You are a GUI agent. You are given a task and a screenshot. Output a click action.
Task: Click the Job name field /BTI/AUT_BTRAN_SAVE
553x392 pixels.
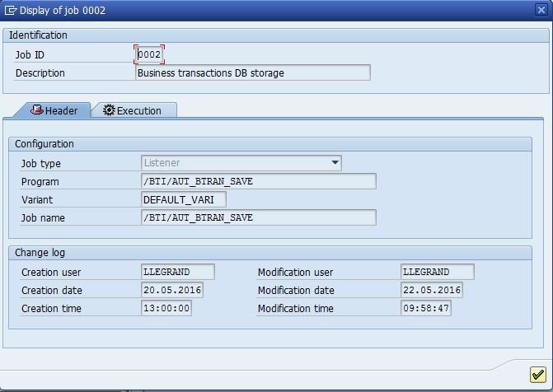coord(259,217)
